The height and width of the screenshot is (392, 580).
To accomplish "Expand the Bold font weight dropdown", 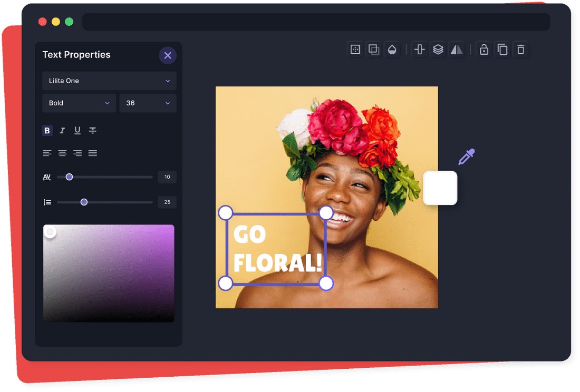I will click(80, 103).
